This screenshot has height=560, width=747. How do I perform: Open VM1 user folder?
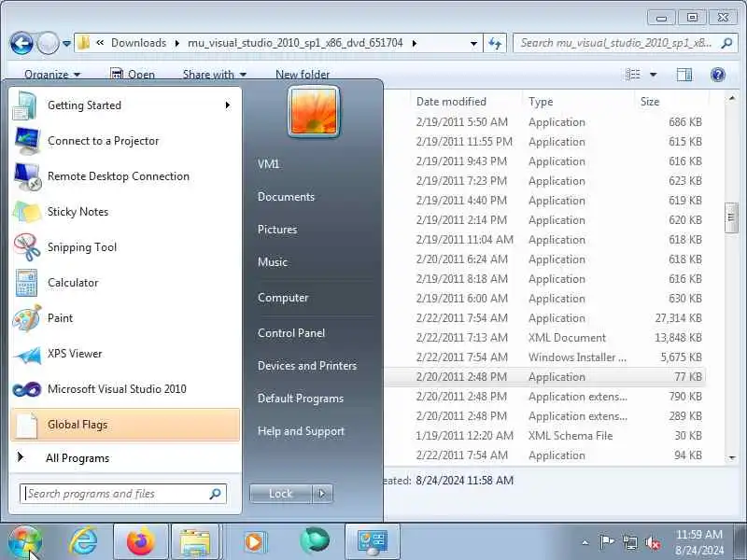[x=269, y=164]
